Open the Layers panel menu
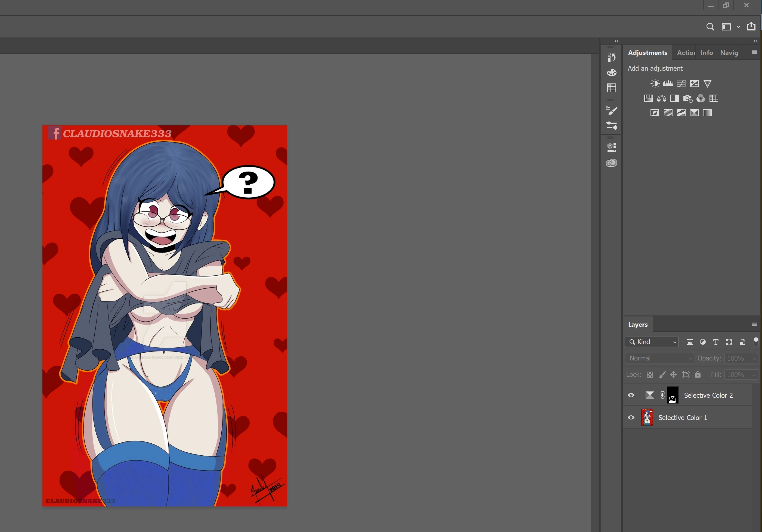762x532 pixels. point(754,324)
